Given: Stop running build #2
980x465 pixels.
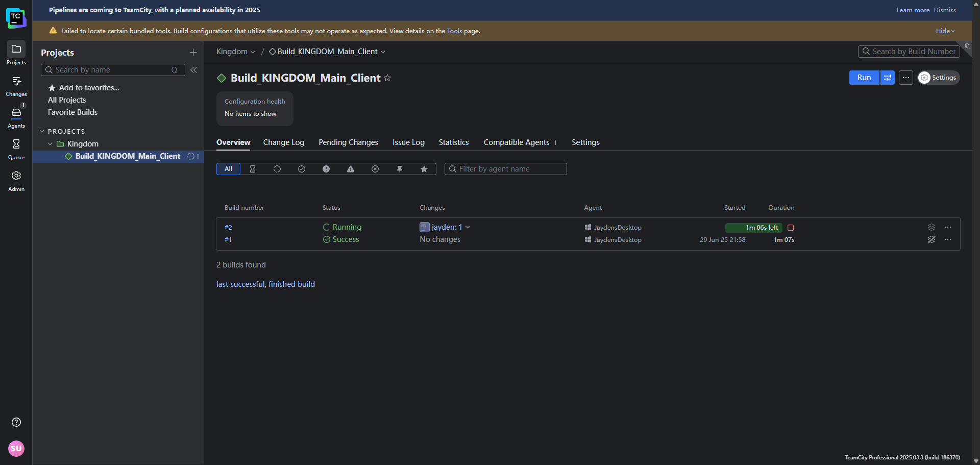Looking at the screenshot, I should pyautogui.click(x=791, y=228).
